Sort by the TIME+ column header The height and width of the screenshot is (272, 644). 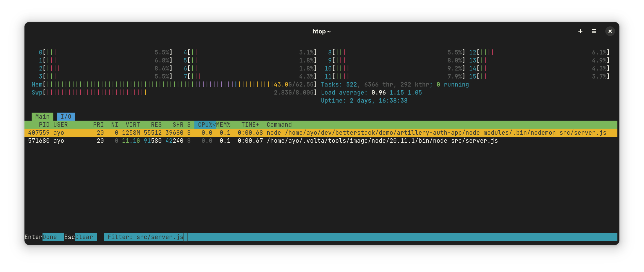pos(250,125)
